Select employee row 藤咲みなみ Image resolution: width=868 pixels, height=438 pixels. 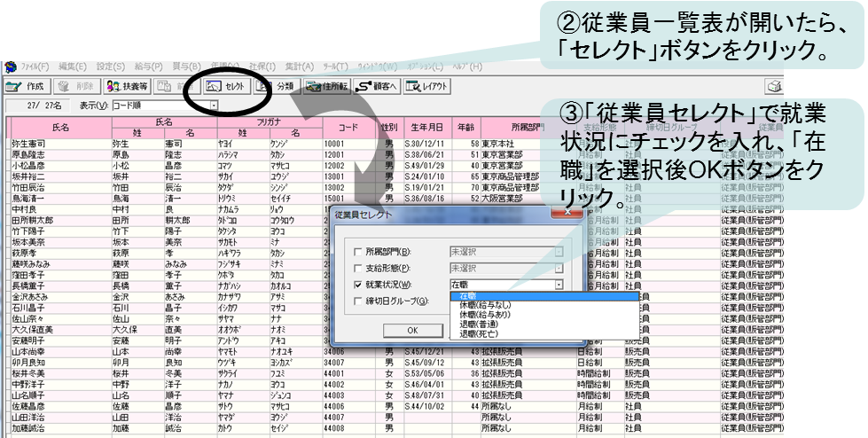point(395,264)
